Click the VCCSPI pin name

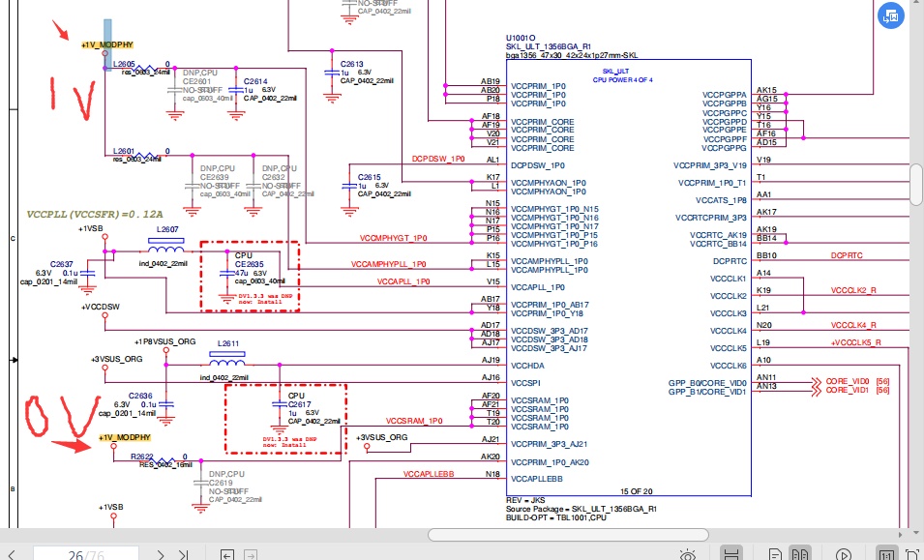(525, 383)
